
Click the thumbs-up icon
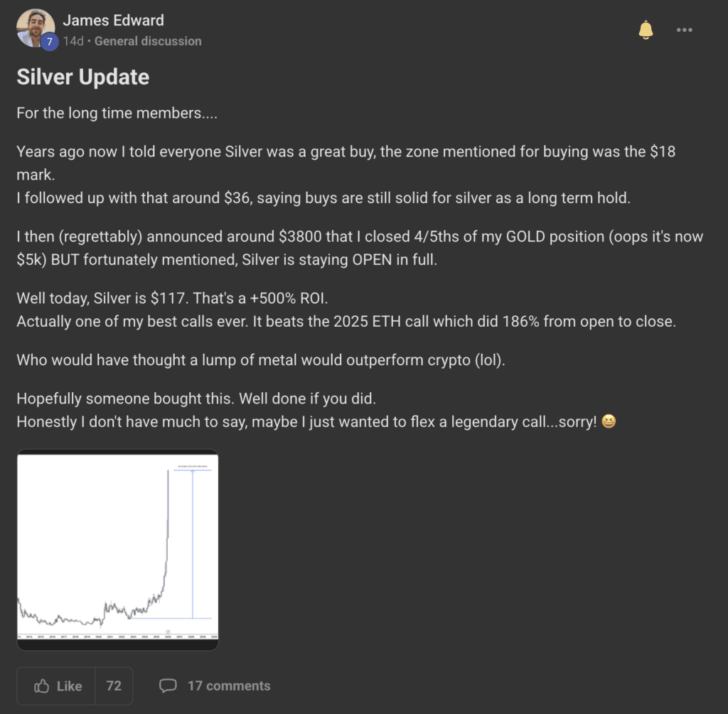point(42,686)
